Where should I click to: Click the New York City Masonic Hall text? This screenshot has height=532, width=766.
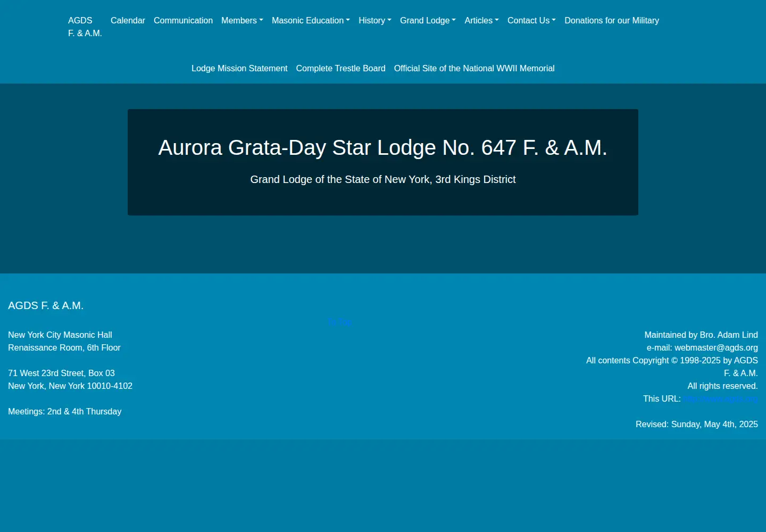pos(60,335)
